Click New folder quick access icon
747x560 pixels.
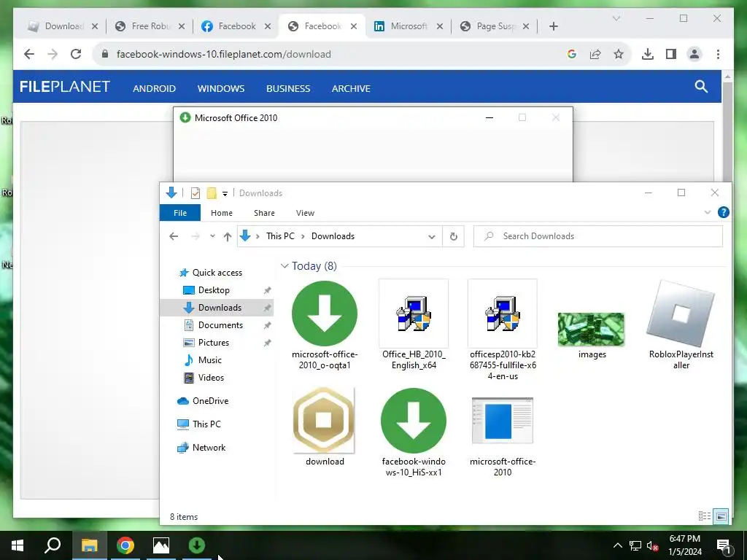coord(212,192)
